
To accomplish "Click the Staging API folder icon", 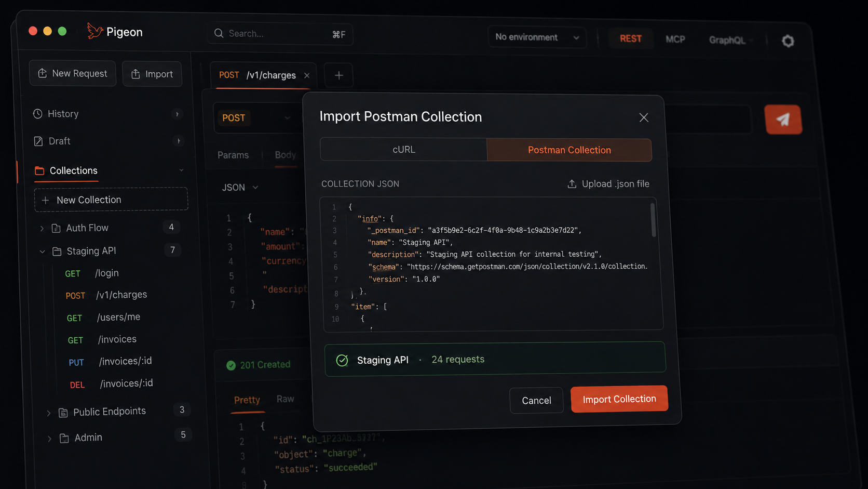I will (57, 252).
